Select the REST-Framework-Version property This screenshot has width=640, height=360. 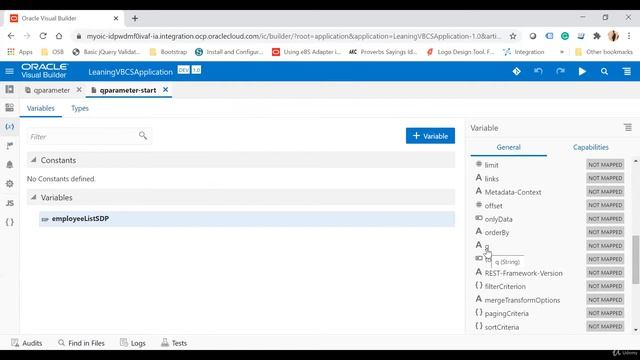tap(523, 273)
